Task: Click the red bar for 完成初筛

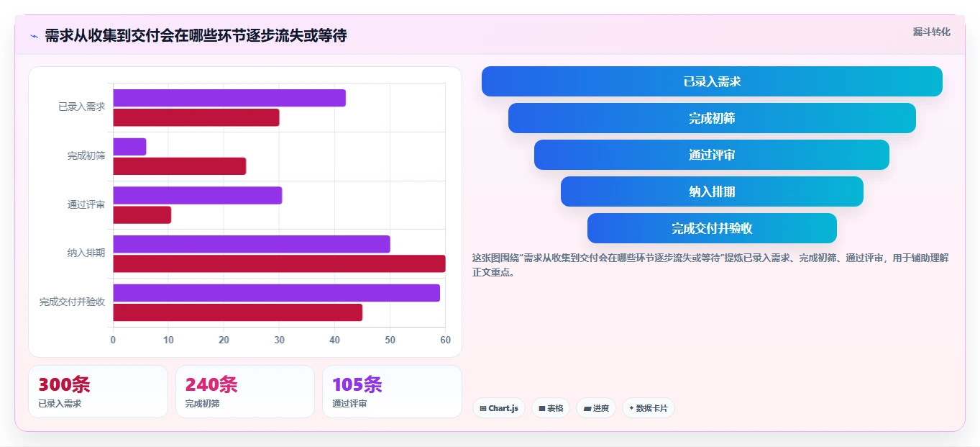Action: [180, 166]
